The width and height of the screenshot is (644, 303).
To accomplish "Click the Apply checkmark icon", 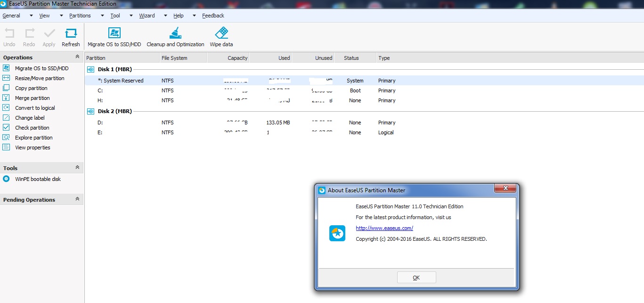I will tap(49, 33).
